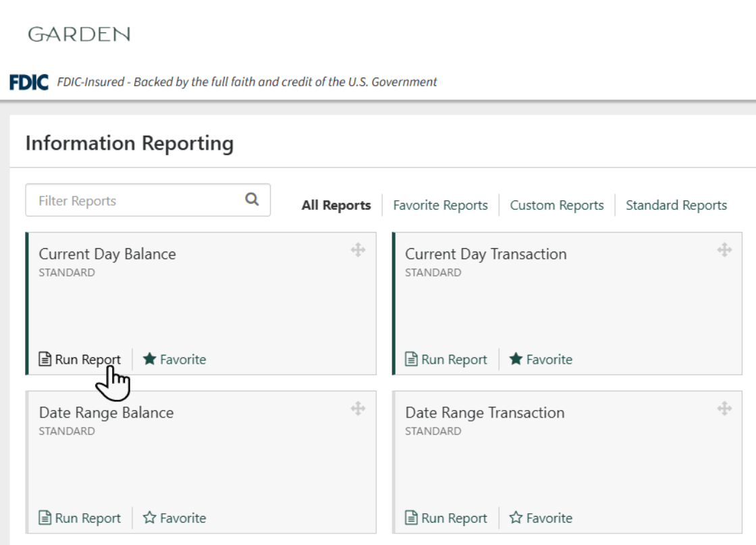Mark Date Range Balance as favorite
This screenshot has height=545, width=756.
pos(175,518)
